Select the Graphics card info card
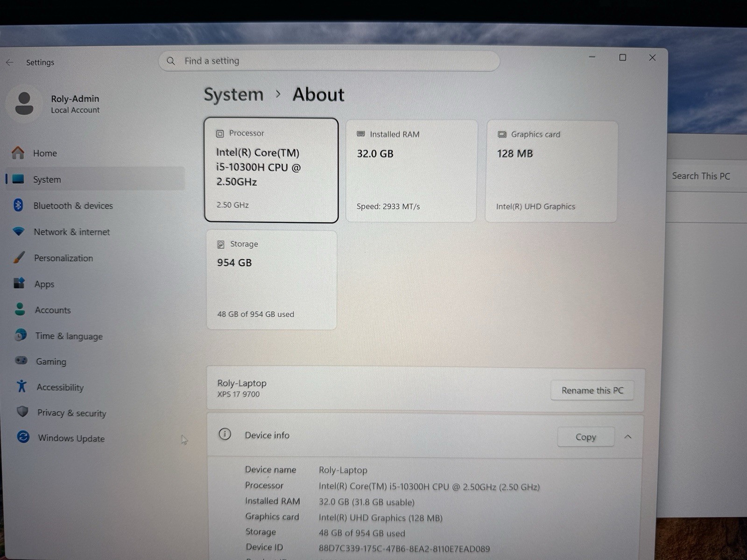The height and width of the screenshot is (560, 747). tap(551, 171)
